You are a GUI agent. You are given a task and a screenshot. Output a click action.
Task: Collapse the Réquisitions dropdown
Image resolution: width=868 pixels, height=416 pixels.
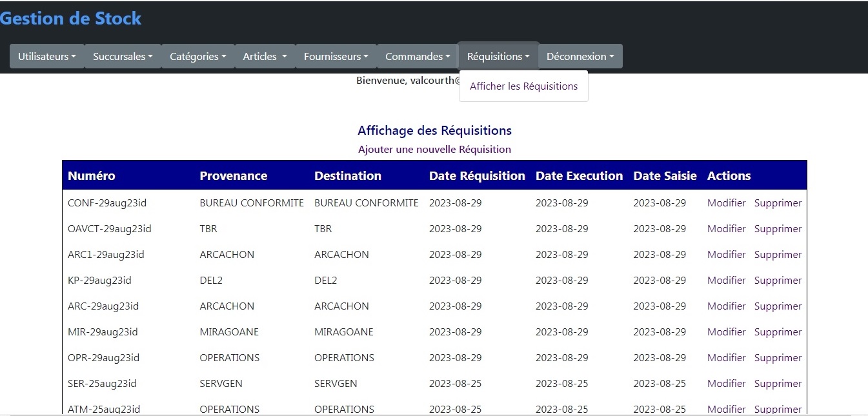coord(498,57)
